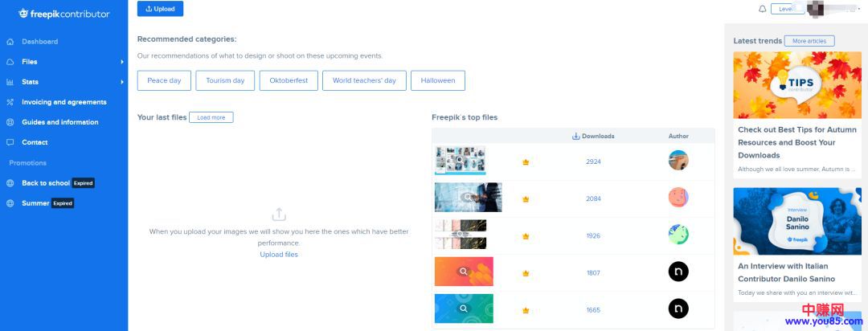This screenshot has height=331, width=868.
Task: Open Invoicing and agreements menu item
Action: point(63,102)
